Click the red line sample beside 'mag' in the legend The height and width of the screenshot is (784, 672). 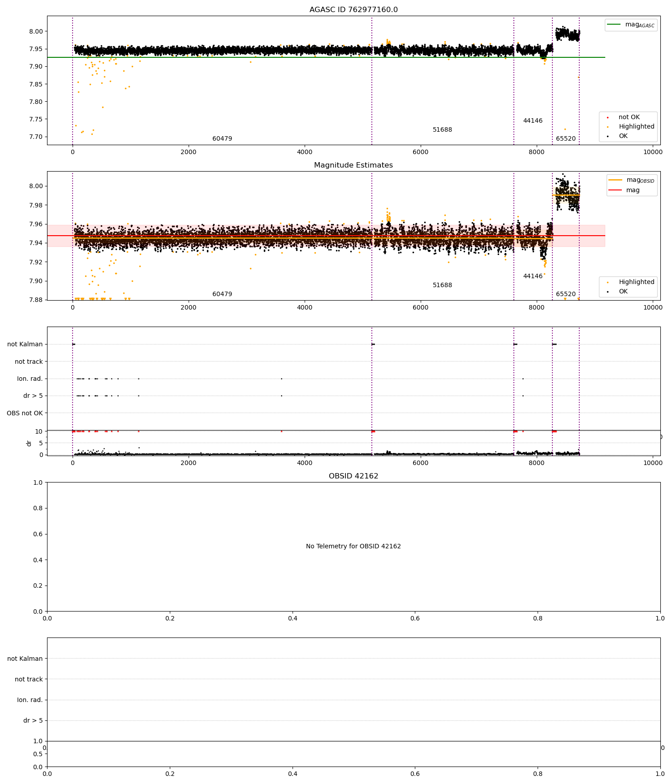(x=616, y=190)
